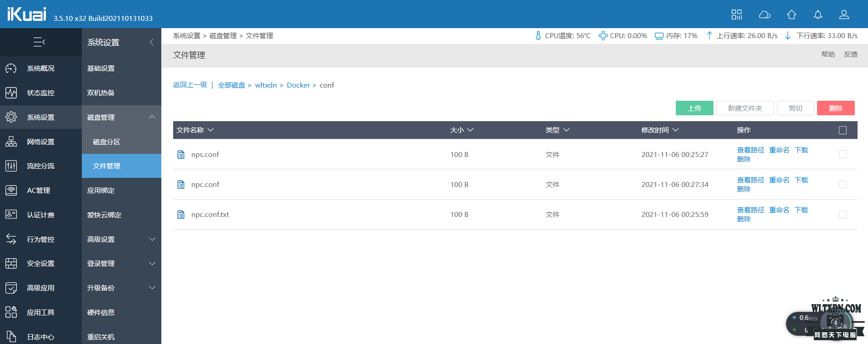
Task: Open the 反馈 feedback link
Action: [851, 54]
